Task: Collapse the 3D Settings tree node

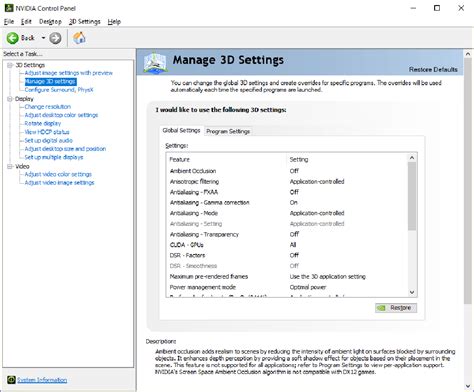Action: click(x=10, y=65)
